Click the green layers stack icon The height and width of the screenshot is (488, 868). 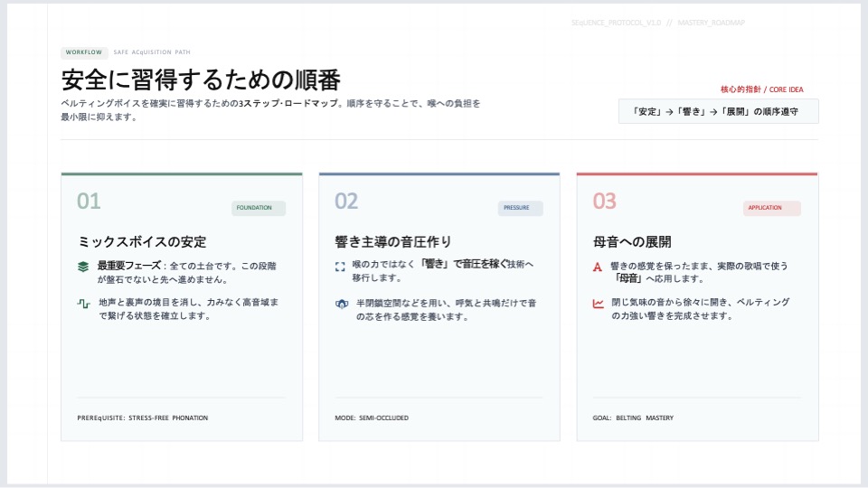[x=83, y=267]
